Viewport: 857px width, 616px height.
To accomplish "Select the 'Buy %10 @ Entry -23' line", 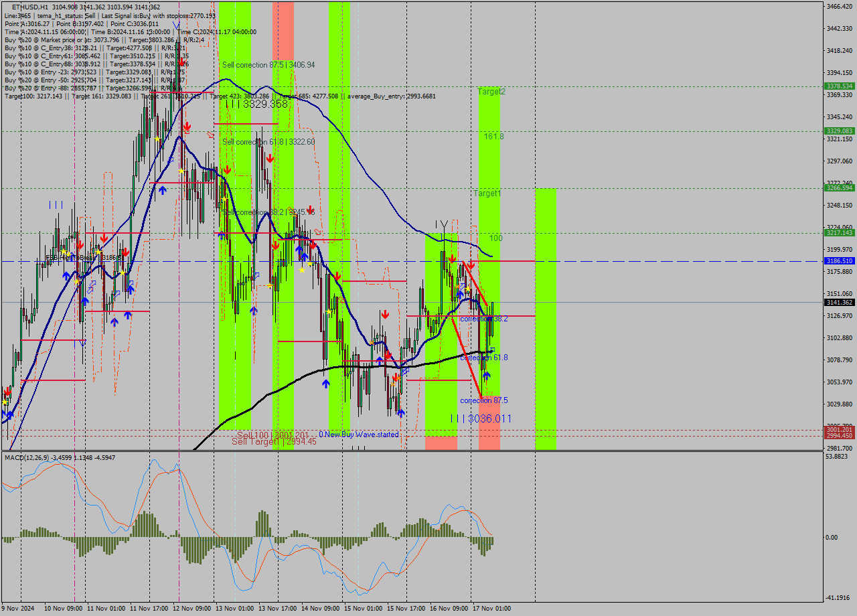I will click(94, 72).
